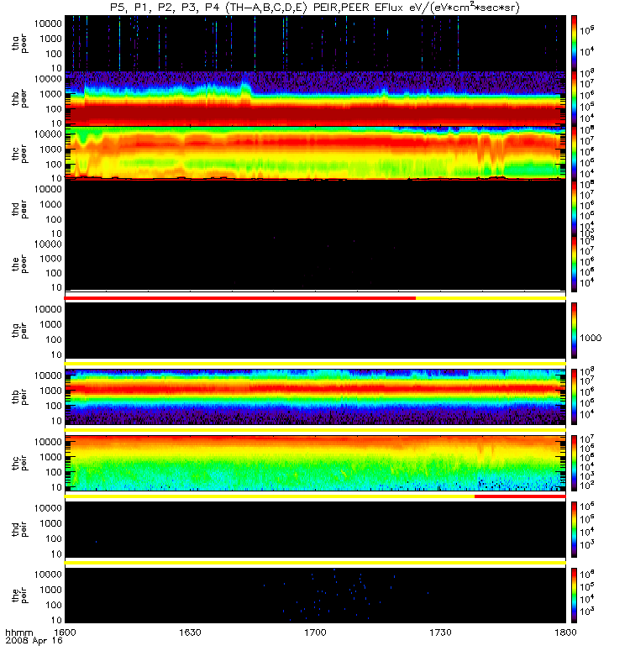The width and height of the screenshot is (630, 672).
Task: Click the plot title mentioning PEIR,PEER EFlux
Action: 314,8
